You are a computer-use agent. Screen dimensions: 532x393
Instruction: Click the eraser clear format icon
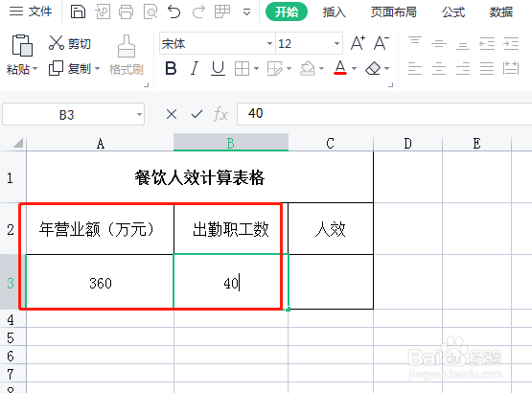tap(373, 69)
